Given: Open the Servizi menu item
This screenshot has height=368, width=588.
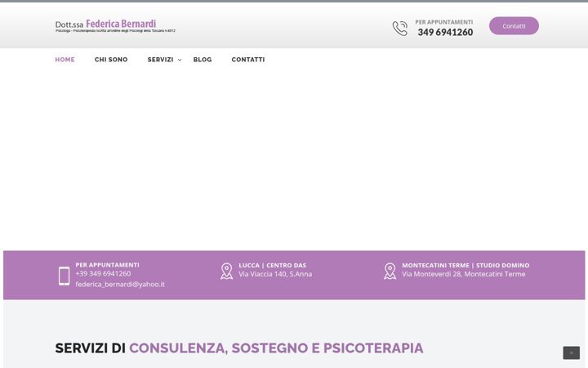Looking at the screenshot, I should pyautogui.click(x=160, y=60).
